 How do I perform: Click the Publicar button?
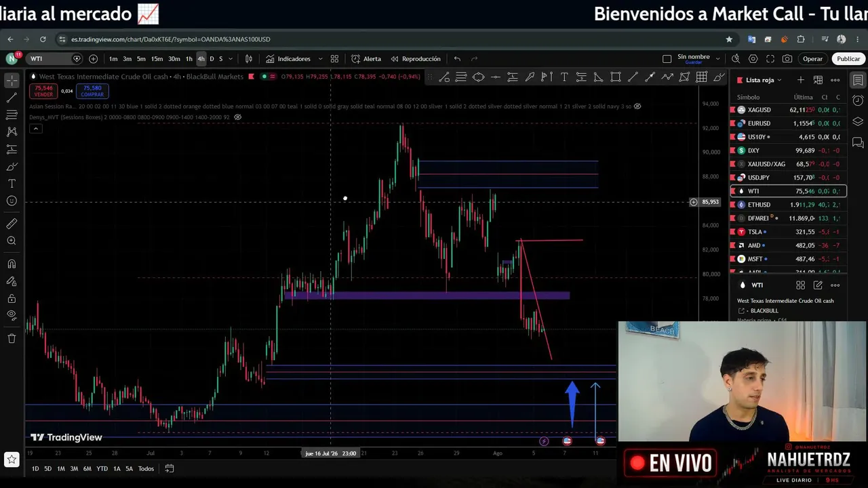pos(848,59)
